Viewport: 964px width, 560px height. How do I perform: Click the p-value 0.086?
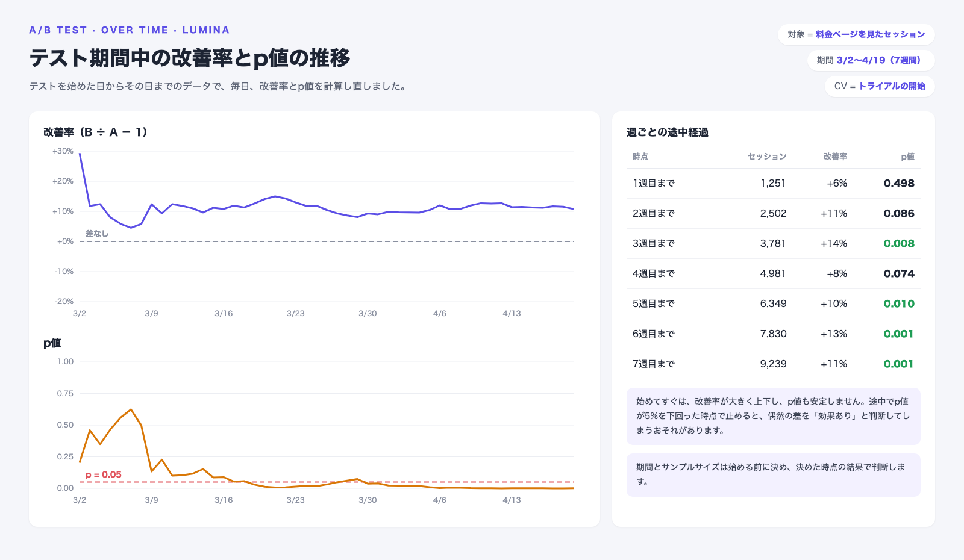(899, 213)
